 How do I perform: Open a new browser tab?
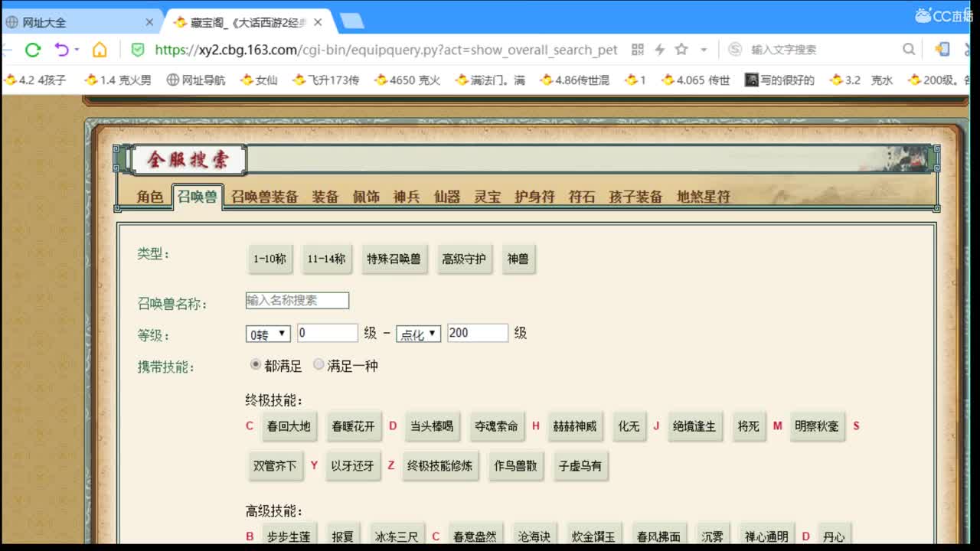click(x=351, y=21)
